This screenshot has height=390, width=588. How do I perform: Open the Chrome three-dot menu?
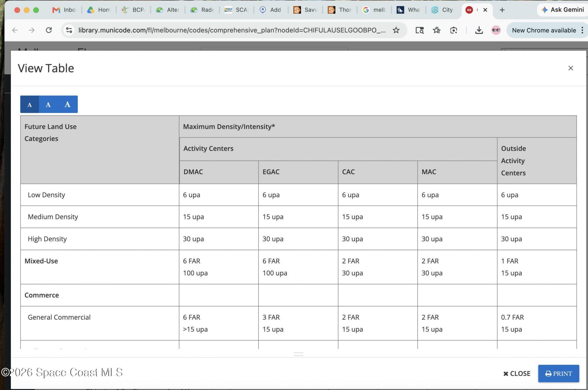coord(582,30)
